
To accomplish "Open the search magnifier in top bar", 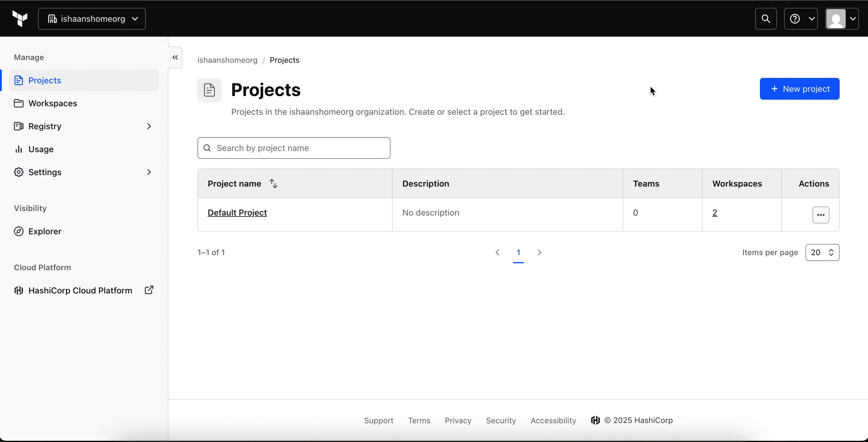I will 766,19.
